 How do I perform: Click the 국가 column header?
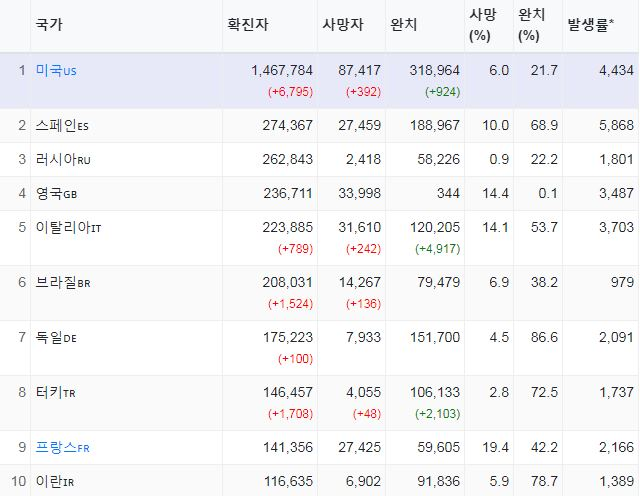(47, 24)
